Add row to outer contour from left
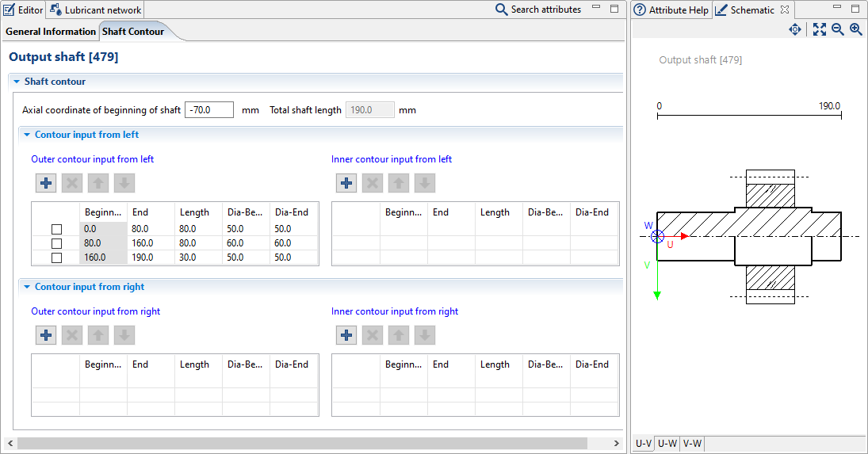The height and width of the screenshot is (454, 868). pos(46,183)
